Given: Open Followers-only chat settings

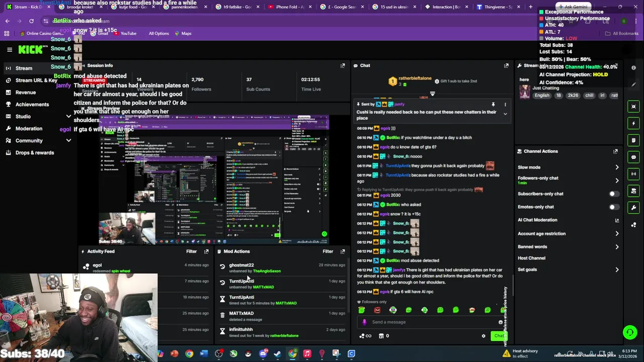Looking at the screenshot, I should (x=568, y=180).
